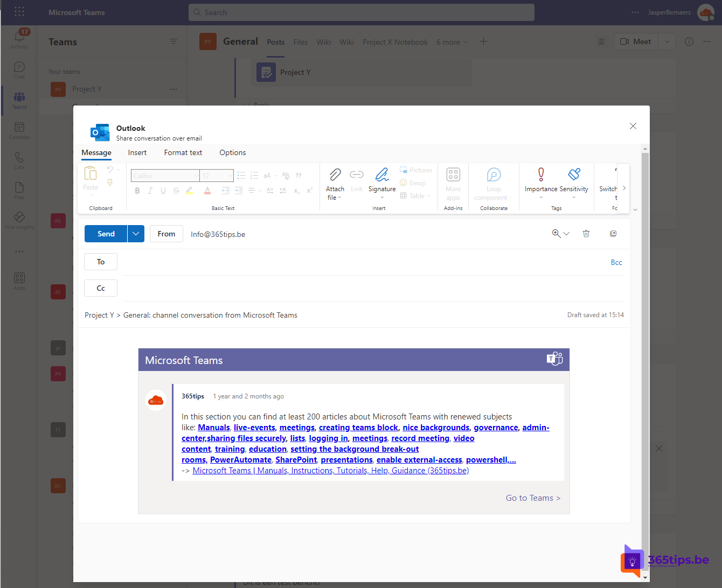Toggle italic formatting

[x=150, y=190]
